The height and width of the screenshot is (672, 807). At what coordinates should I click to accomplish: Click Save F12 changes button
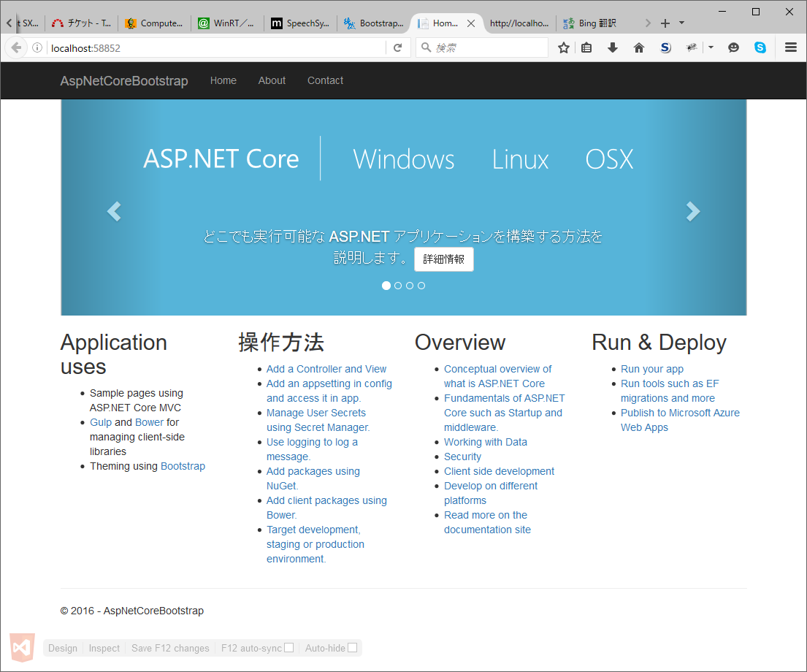pyautogui.click(x=170, y=648)
